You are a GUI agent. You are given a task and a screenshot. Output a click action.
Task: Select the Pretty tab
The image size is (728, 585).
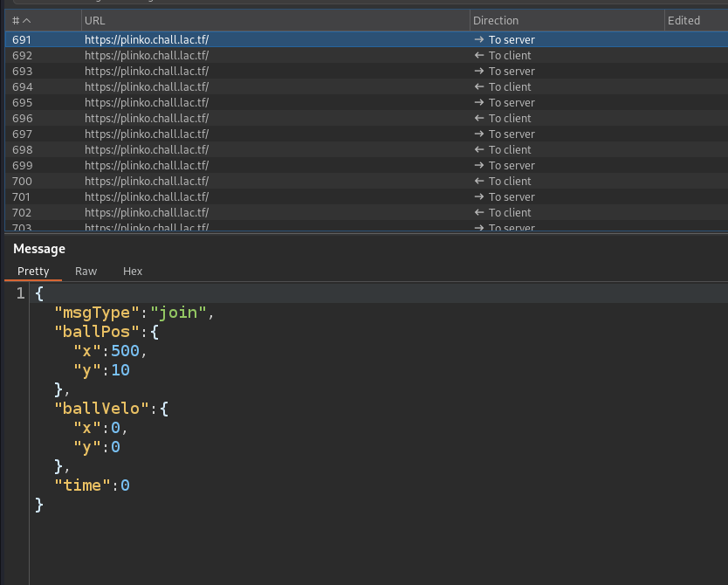(x=33, y=271)
